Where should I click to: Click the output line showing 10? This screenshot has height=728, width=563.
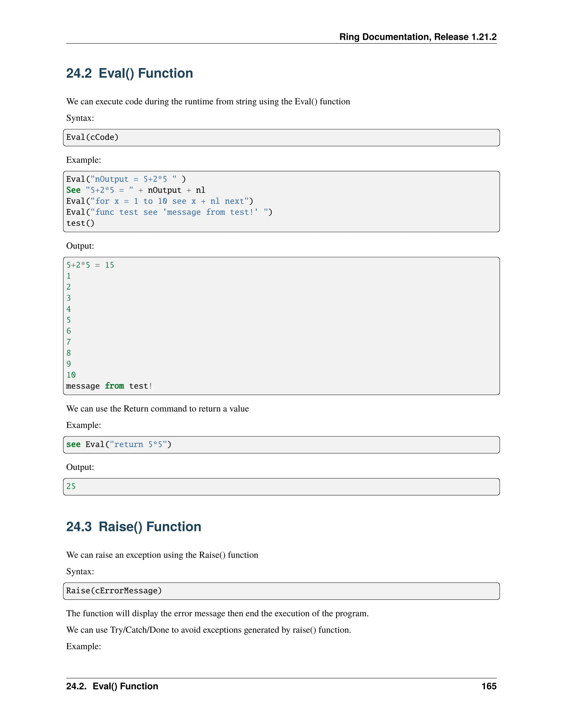71,375
